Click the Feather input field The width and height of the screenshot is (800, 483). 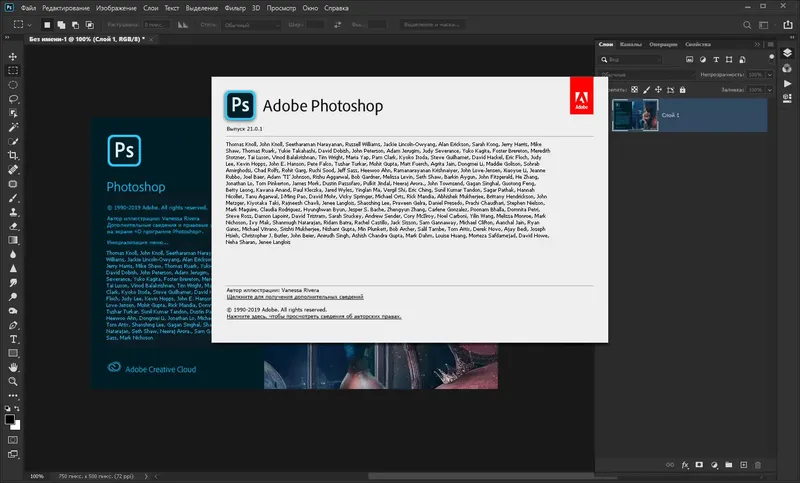pos(156,24)
